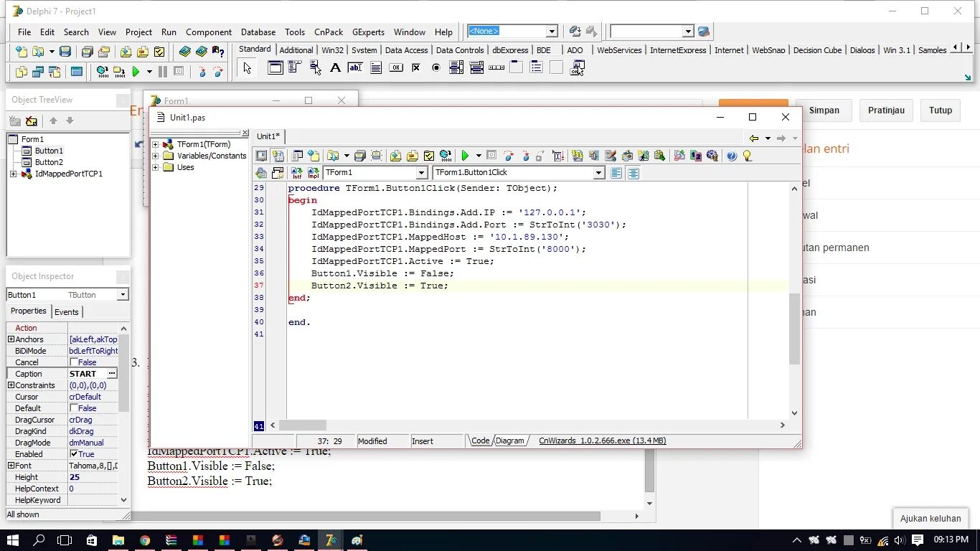This screenshot has height=551, width=980.
Task: Select the Unit1* editor tab
Action: point(268,136)
